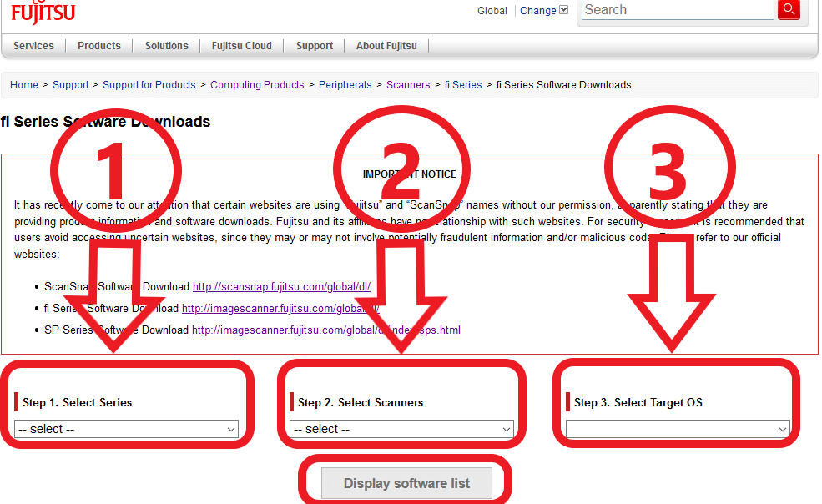822x504 pixels.
Task: Open the Fujitsu Cloud menu
Action: [x=242, y=46]
